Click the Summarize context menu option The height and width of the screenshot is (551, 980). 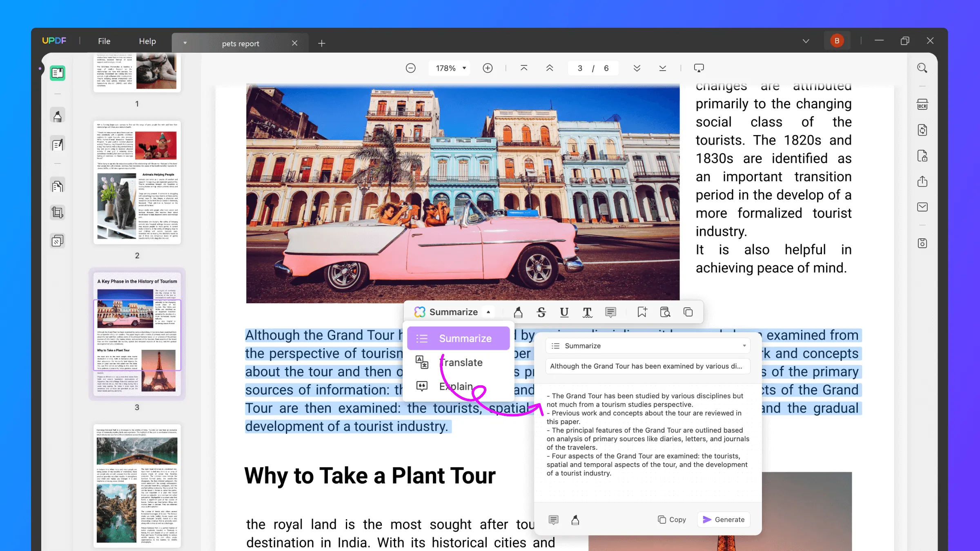click(466, 338)
